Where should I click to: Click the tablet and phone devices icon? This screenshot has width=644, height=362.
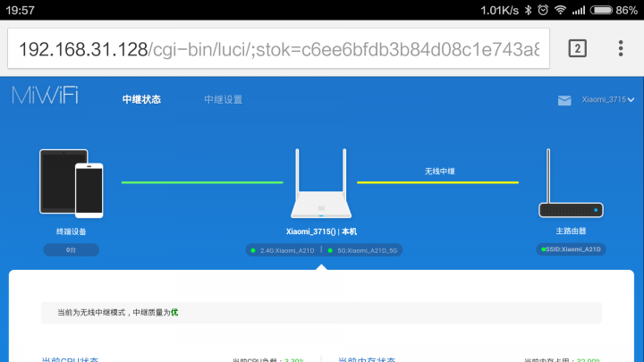72,183
